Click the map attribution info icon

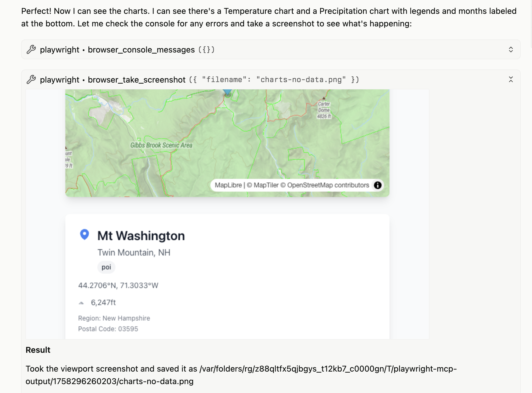[x=377, y=185]
